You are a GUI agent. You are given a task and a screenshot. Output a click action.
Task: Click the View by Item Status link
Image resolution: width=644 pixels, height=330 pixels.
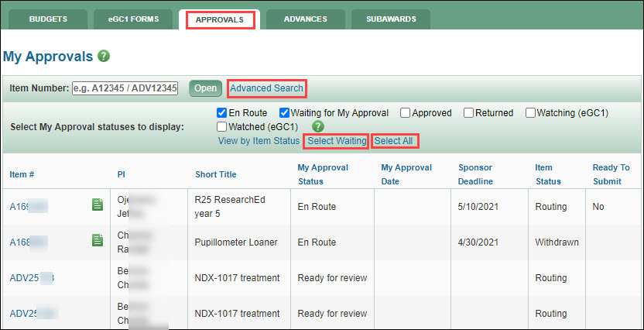click(x=258, y=141)
